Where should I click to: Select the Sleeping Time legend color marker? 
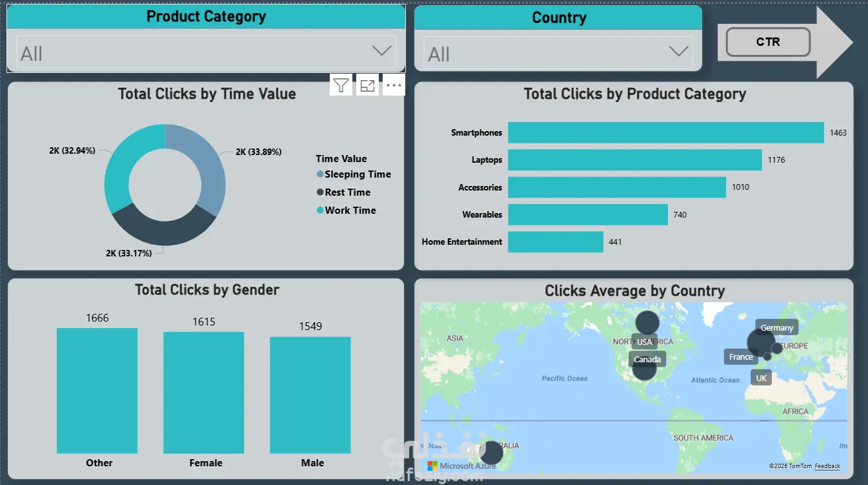click(320, 174)
